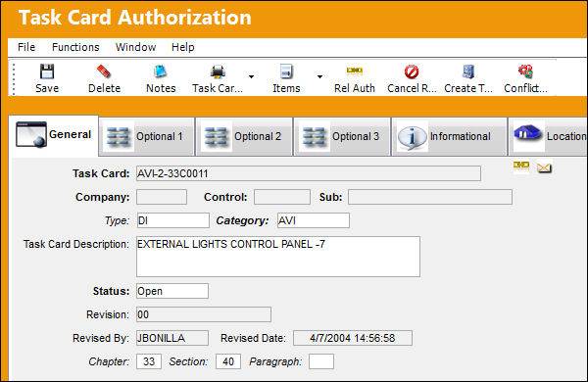
Task: Click the Section label
Action: [x=188, y=361]
